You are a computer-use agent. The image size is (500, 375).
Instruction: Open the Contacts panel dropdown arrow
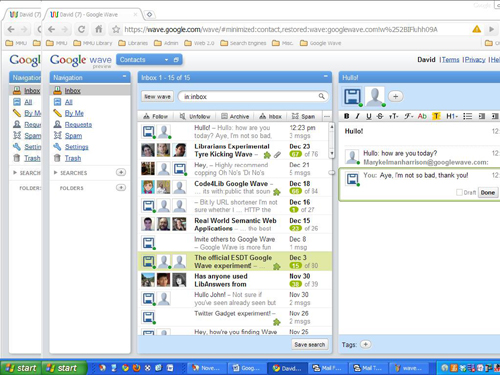click(166, 60)
